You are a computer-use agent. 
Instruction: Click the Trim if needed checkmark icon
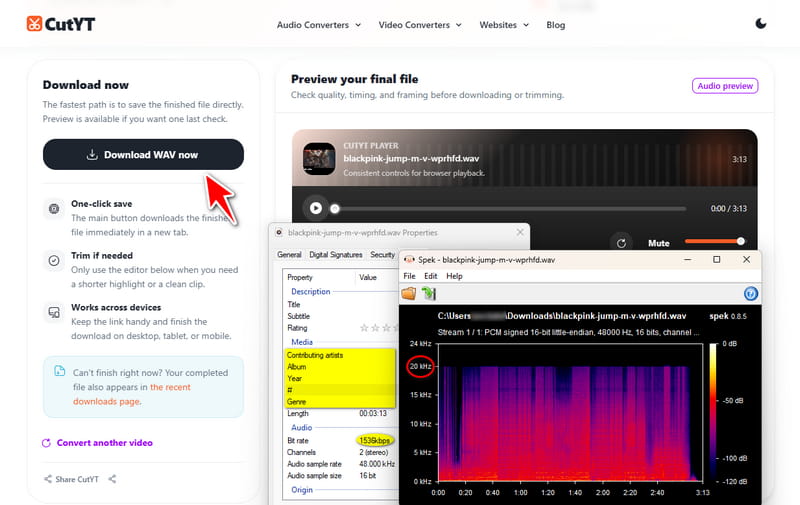click(54, 261)
